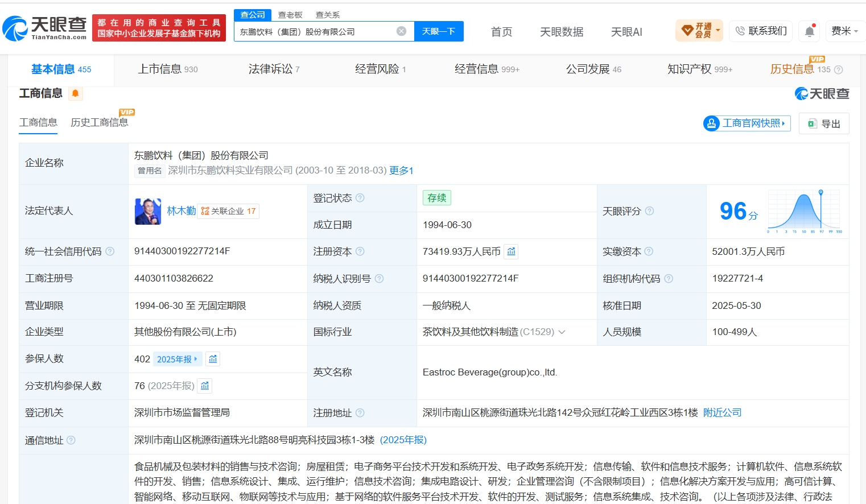Click the help icon beside 注册地址
This screenshot has width=866, height=504.
[x=360, y=413]
